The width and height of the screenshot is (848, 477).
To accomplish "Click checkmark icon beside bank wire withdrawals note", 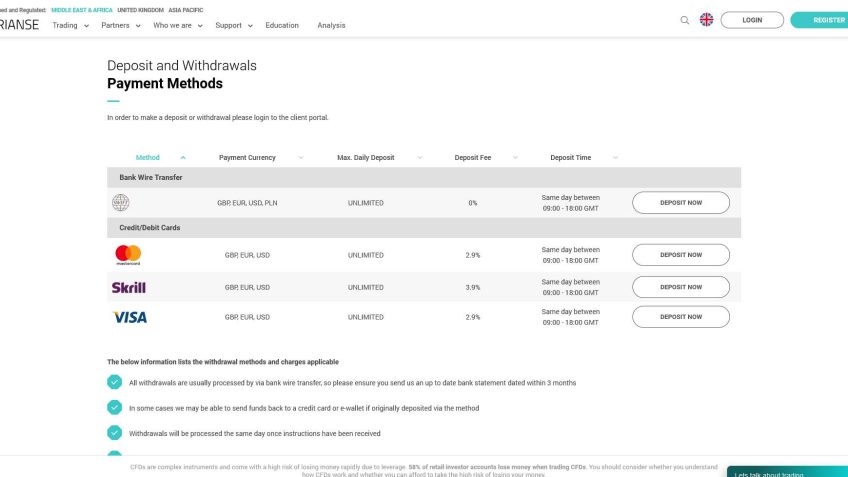I will (x=114, y=382).
